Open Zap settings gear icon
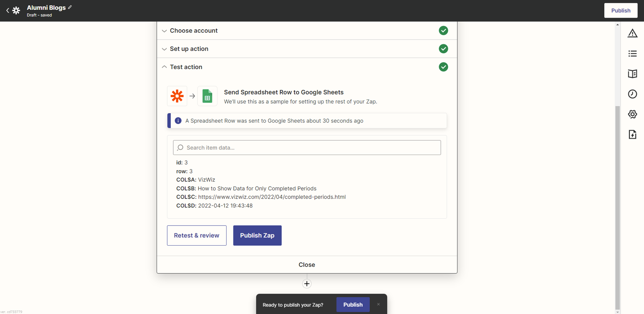This screenshot has height=314, width=644. [632, 114]
